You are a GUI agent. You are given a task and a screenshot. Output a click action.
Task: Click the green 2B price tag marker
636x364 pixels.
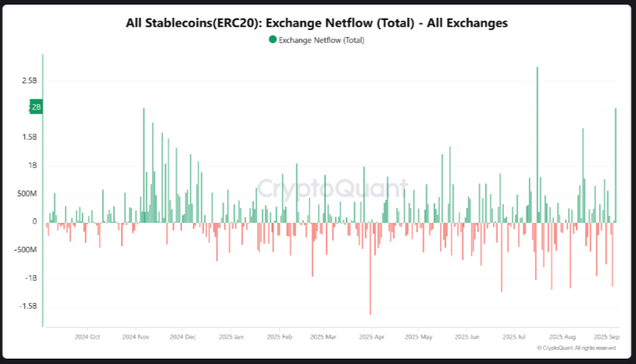(x=36, y=107)
